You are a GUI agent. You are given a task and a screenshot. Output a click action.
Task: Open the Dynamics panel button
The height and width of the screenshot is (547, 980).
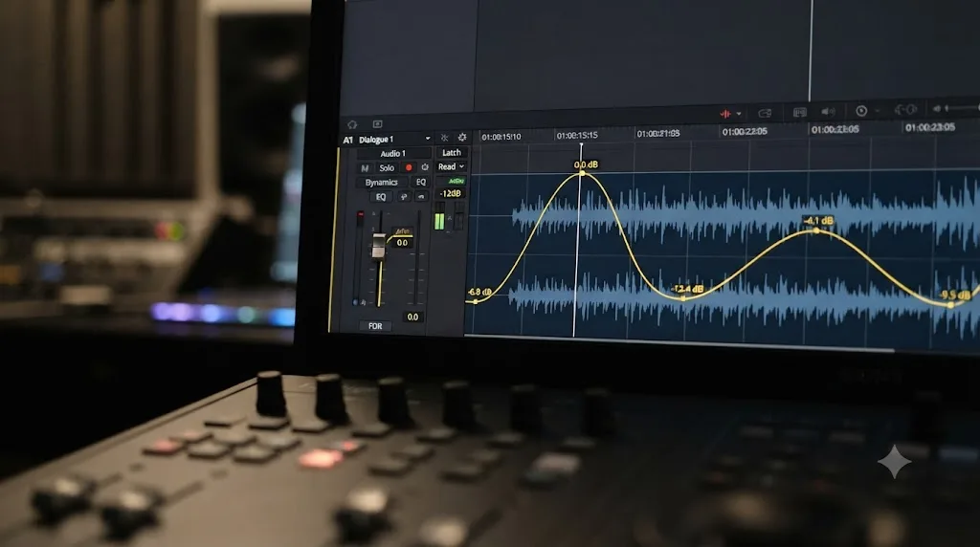[x=381, y=183]
